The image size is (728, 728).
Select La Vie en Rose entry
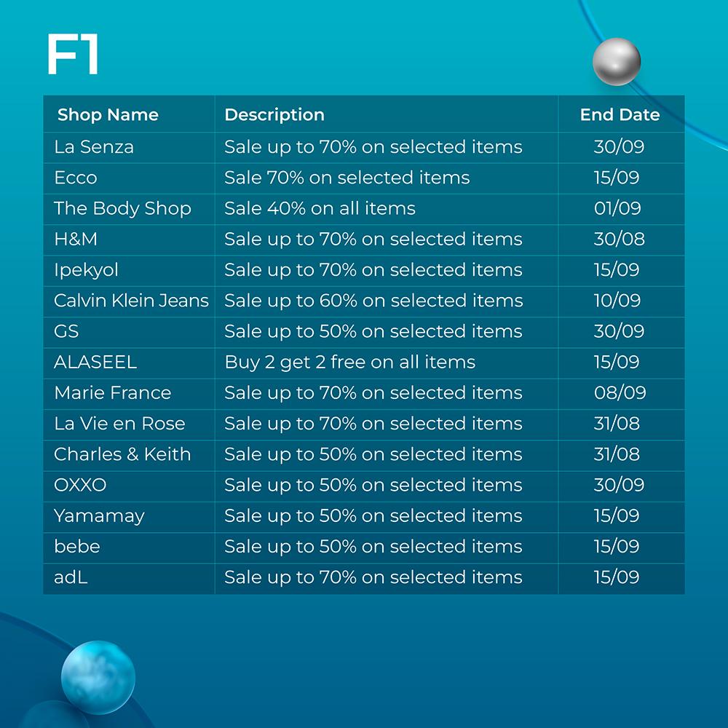pyautogui.click(x=120, y=424)
